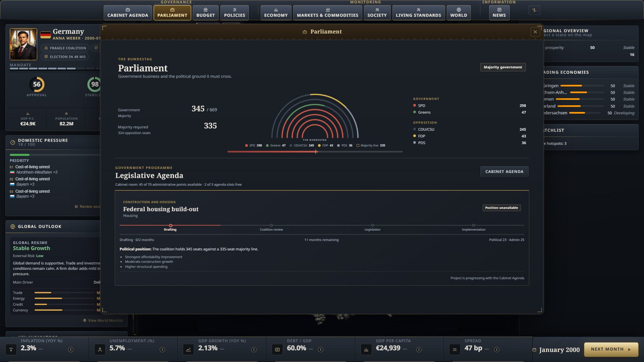Click the Position unavailable badge
Screen dimensions: 644x362
pyautogui.click(x=501, y=208)
